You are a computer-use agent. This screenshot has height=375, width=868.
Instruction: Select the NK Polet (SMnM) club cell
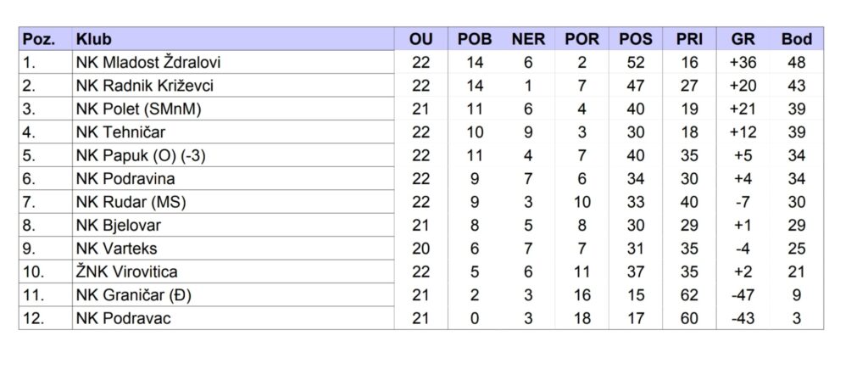tap(138, 109)
